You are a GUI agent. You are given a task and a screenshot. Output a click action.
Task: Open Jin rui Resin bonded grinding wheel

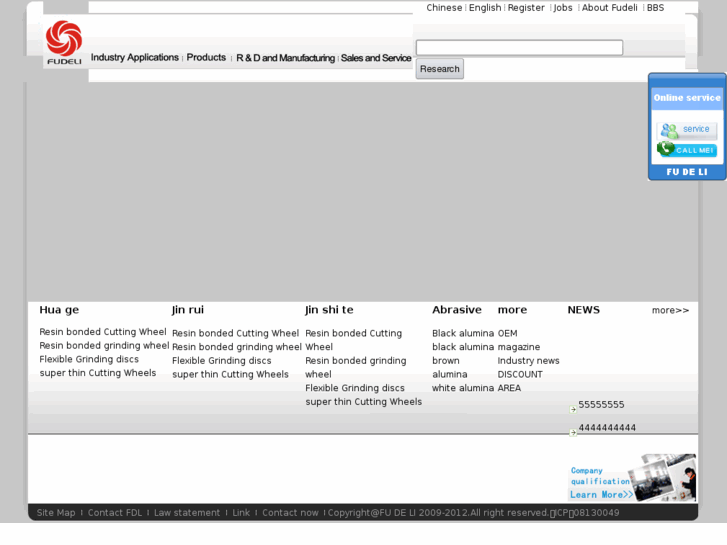tap(236, 347)
